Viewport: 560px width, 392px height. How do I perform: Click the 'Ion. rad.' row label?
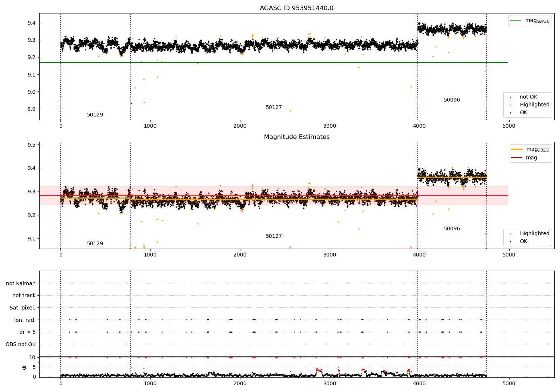coord(25,320)
